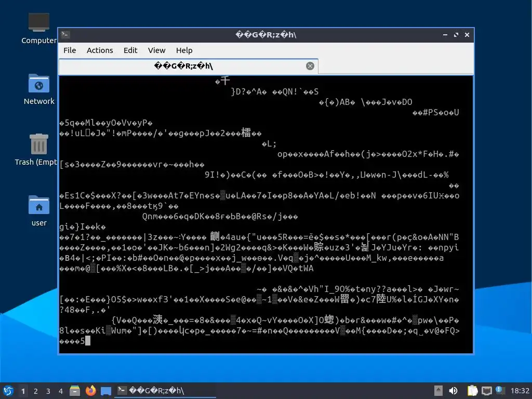The width and height of the screenshot is (532, 399).
Task: Open the View menu
Action: [156, 50]
